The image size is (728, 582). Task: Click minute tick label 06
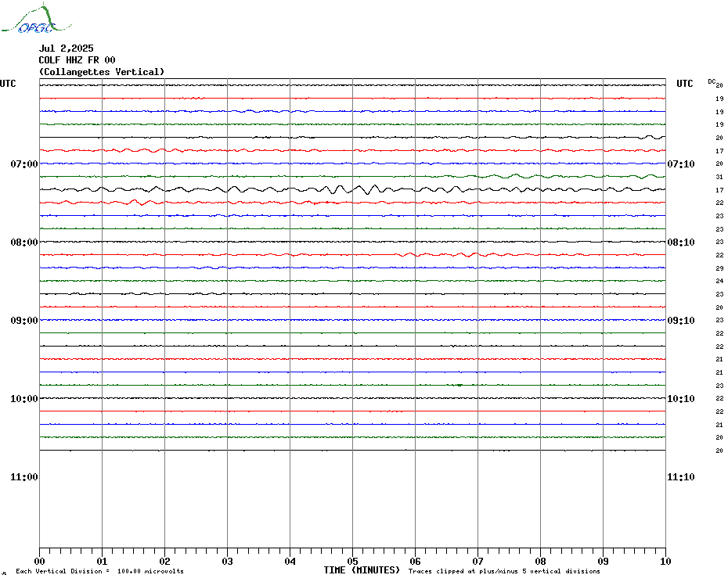[x=415, y=562]
